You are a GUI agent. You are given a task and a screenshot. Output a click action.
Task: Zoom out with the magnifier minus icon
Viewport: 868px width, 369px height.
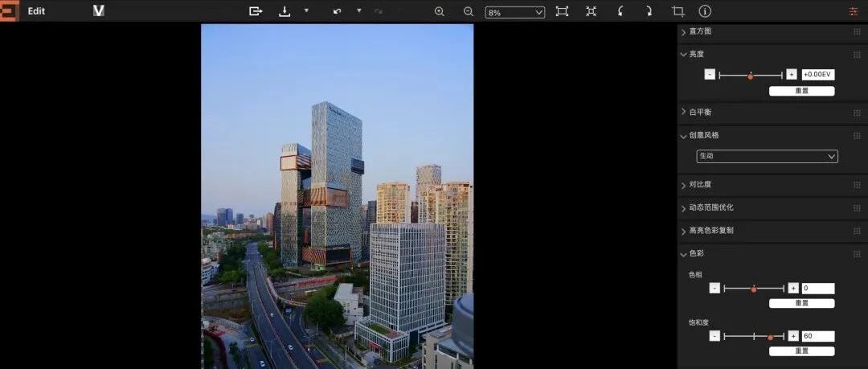coord(469,11)
